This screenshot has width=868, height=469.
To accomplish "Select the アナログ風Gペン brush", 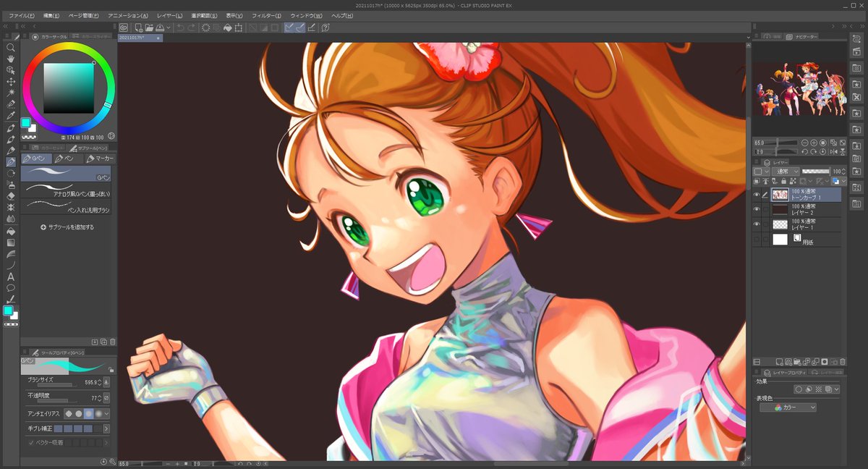I will 67,190.
